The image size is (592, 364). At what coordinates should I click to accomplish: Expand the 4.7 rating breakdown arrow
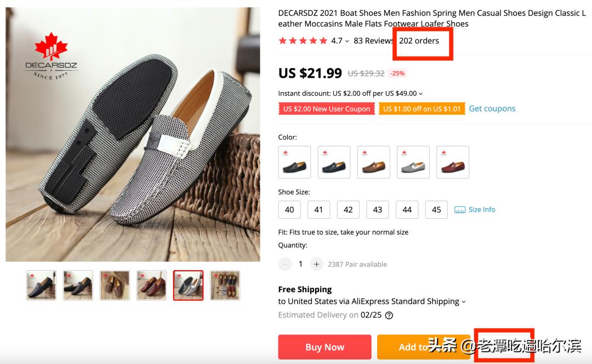tap(347, 41)
